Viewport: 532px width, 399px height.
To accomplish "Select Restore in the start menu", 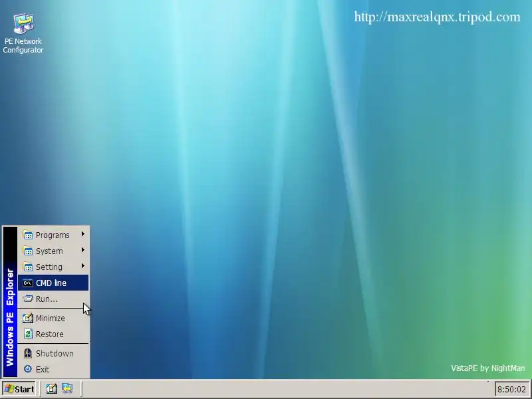I will pyautogui.click(x=53, y=334).
